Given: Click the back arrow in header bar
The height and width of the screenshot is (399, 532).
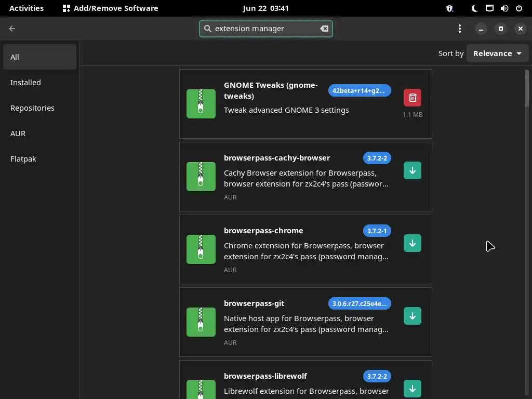Looking at the screenshot, I should [x=12, y=29].
